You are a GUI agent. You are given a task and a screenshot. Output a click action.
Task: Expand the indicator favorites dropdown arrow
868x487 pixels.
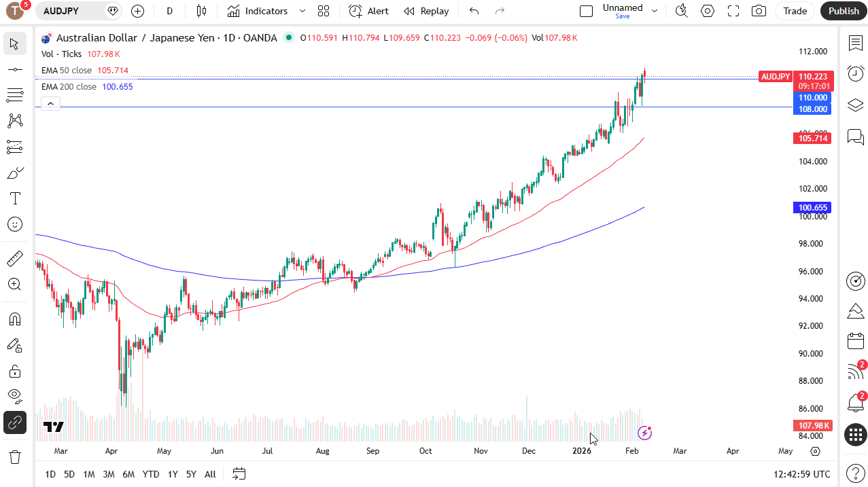[x=302, y=11]
